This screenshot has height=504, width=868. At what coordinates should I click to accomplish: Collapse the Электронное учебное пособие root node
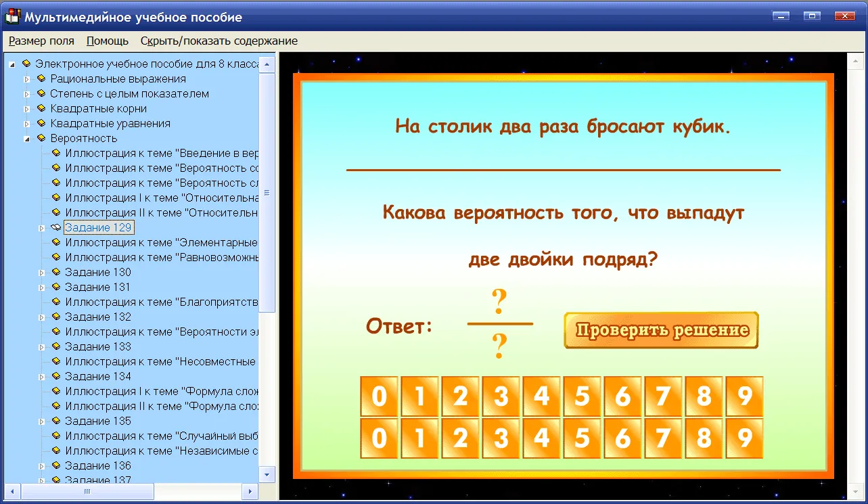coord(12,64)
